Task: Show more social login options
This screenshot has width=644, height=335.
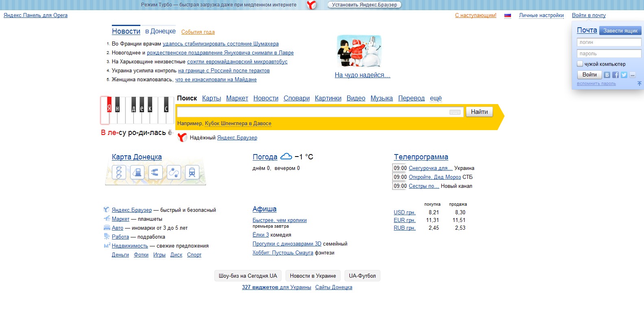Action: pyautogui.click(x=633, y=75)
